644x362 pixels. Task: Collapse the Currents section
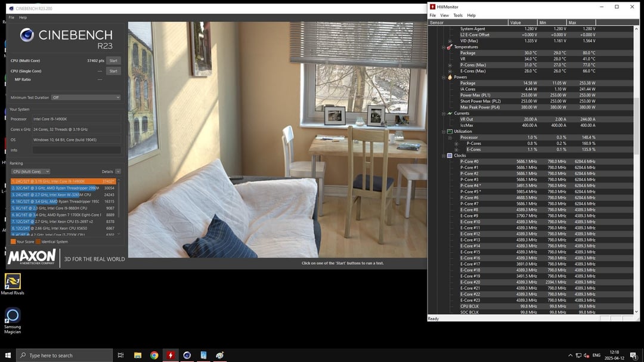pyautogui.click(x=444, y=113)
